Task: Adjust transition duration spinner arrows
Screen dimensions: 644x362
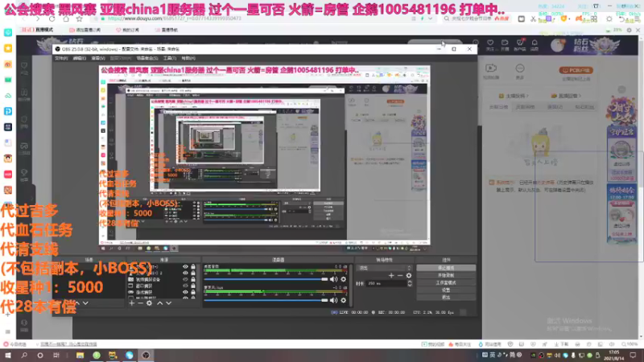Action: click(410, 284)
